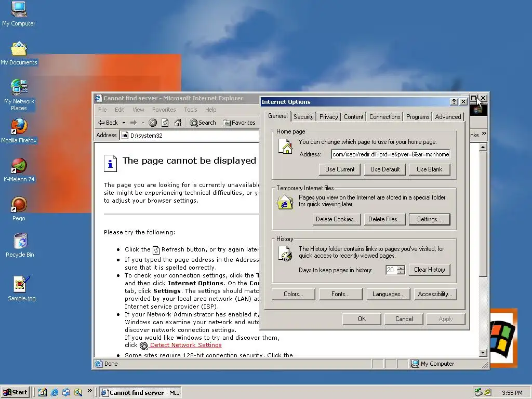Image resolution: width=532 pixels, height=399 pixels.
Task: Click the Use Default button
Action: (385, 169)
